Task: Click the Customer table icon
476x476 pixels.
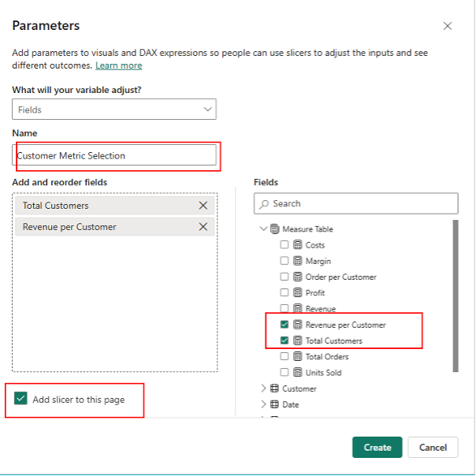Action: [x=274, y=389]
